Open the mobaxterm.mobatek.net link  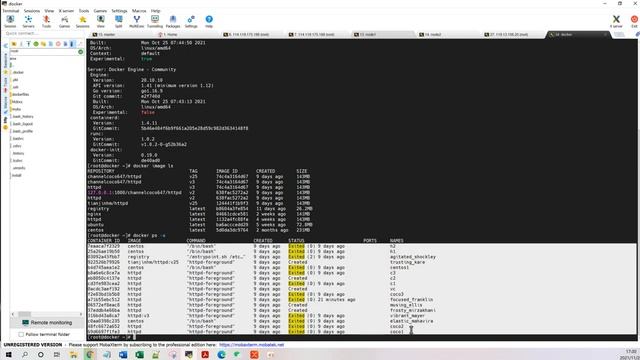pyautogui.click(x=251, y=345)
